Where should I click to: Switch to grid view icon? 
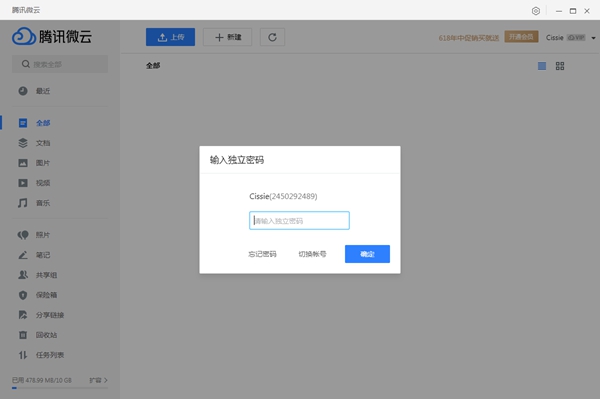click(x=560, y=66)
